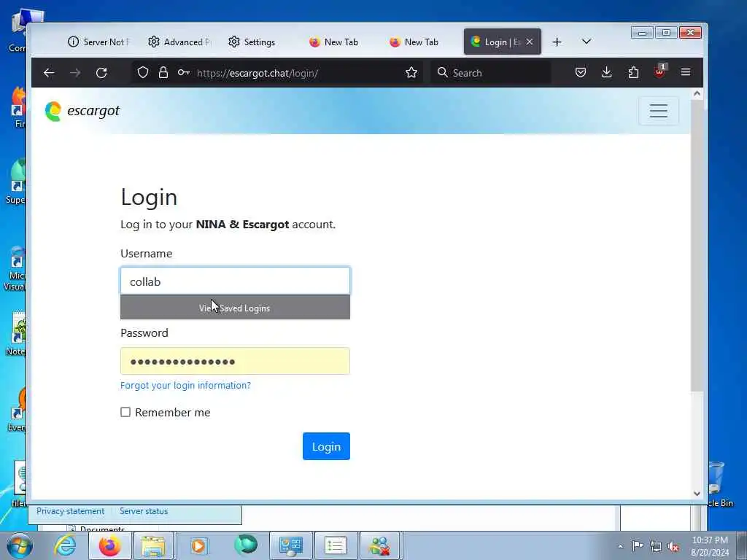Open Server status link in background window
The height and width of the screenshot is (560, 747).
tap(144, 511)
